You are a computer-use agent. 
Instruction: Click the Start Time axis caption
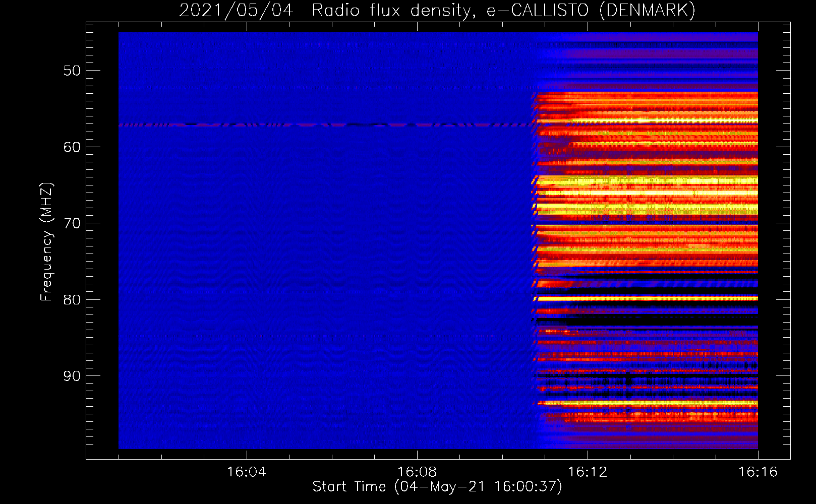tap(437, 487)
